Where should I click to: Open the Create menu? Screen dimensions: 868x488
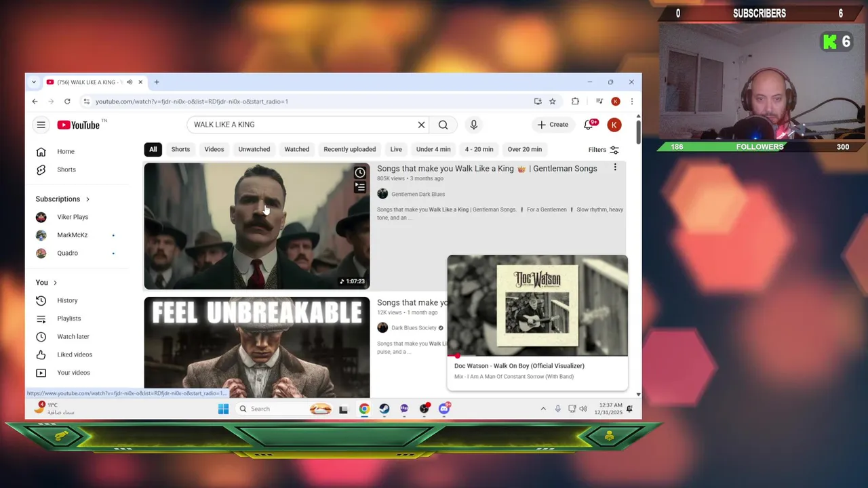pos(553,125)
